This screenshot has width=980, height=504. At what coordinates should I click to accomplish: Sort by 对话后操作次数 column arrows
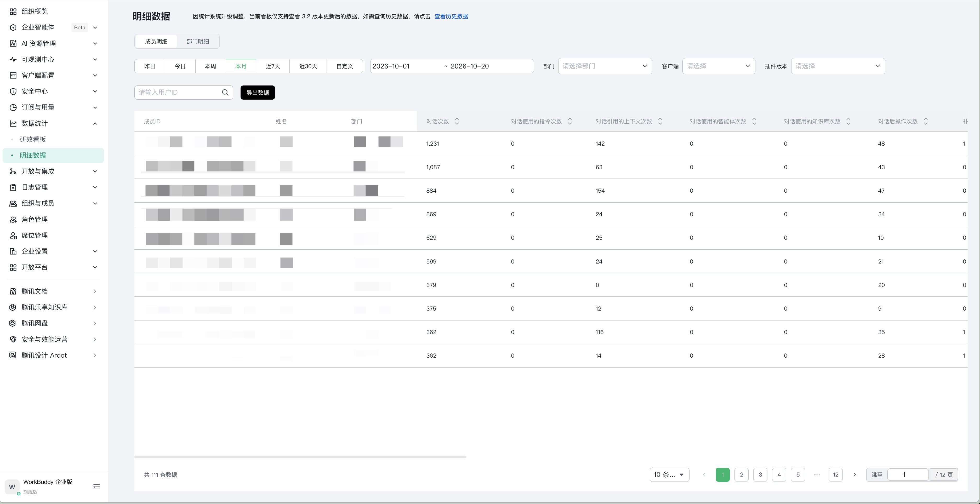[926, 121]
